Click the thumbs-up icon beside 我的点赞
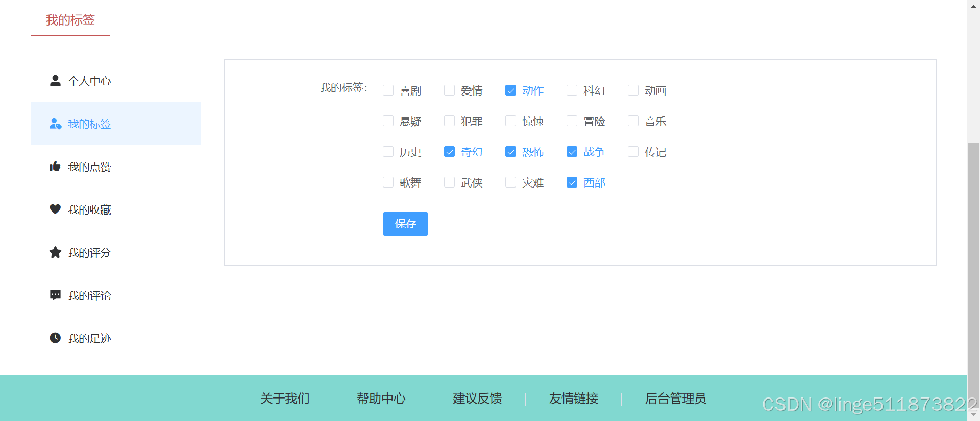This screenshot has width=980, height=421. pos(55,167)
